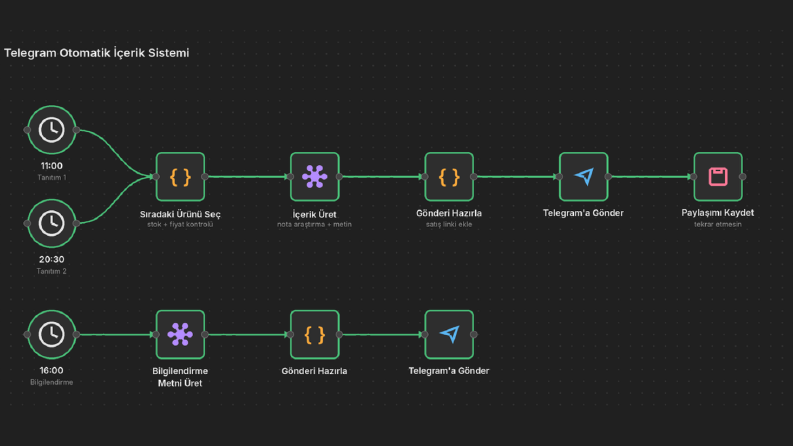Screen dimensions: 793x446
Task: Select the 20:30 Tanıtım 2 clock trigger
Action: (52, 224)
